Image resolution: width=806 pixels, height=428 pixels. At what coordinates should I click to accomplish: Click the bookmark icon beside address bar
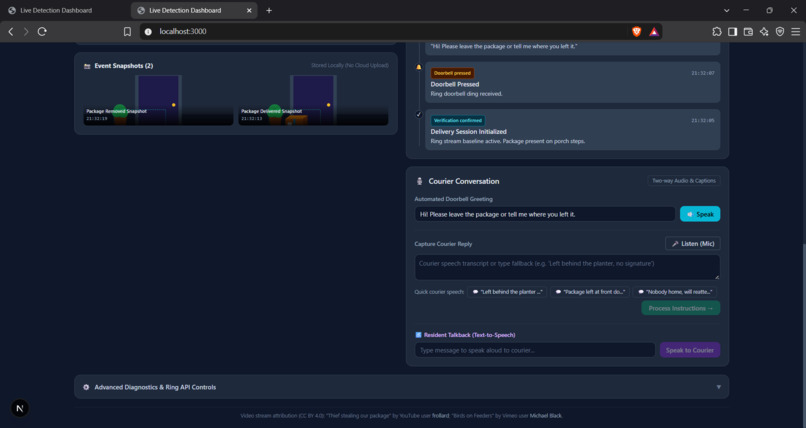point(127,31)
